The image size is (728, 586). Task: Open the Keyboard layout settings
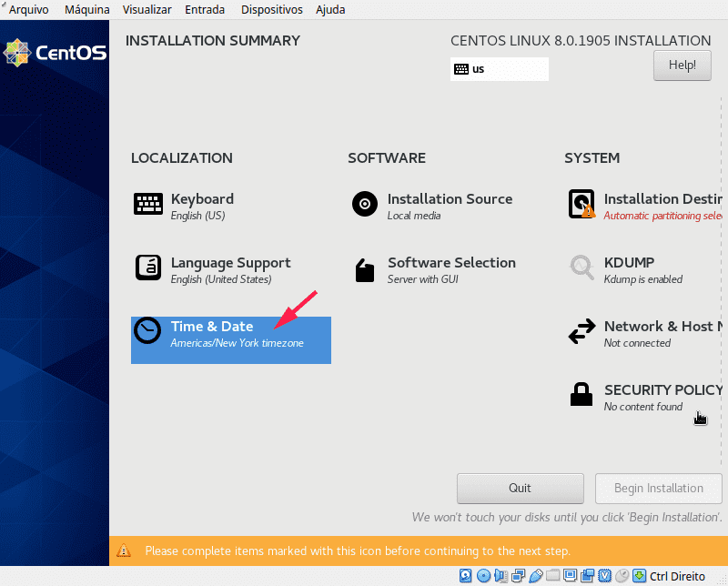[184, 206]
